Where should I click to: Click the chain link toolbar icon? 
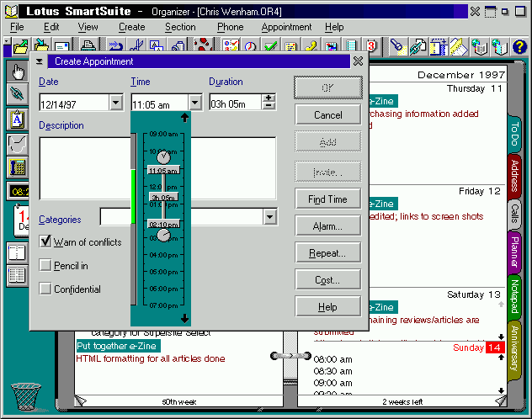[418, 46]
